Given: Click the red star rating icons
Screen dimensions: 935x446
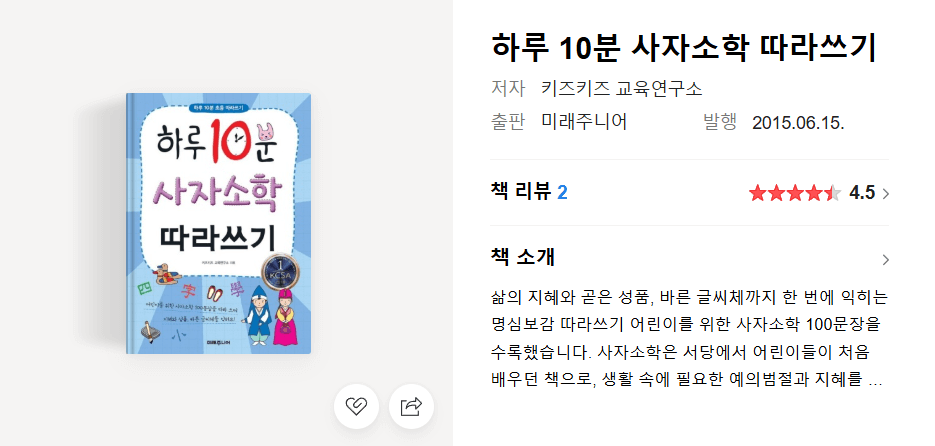Looking at the screenshot, I should 795,193.
